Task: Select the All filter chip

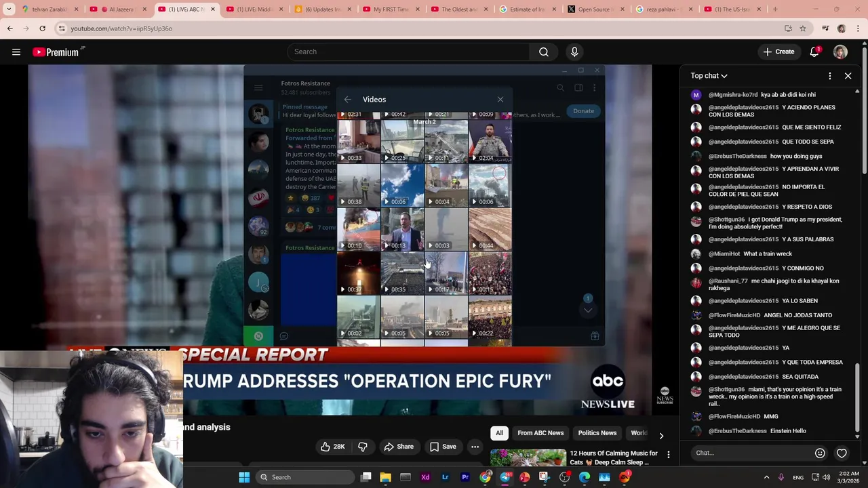Action: [499, 433]
